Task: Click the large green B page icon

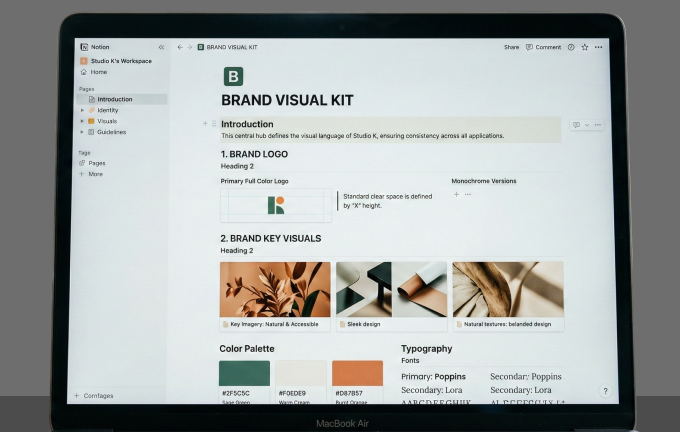Action: tap(233, 77)
